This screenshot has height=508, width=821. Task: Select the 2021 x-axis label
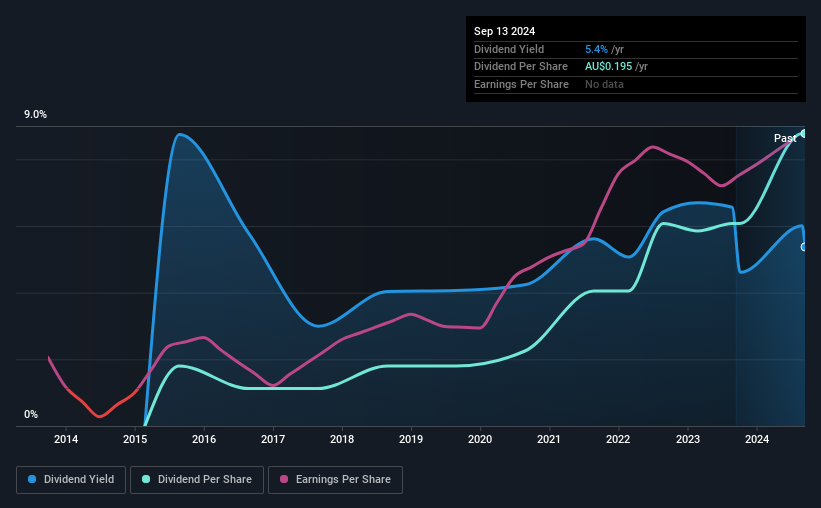(549, 439)
